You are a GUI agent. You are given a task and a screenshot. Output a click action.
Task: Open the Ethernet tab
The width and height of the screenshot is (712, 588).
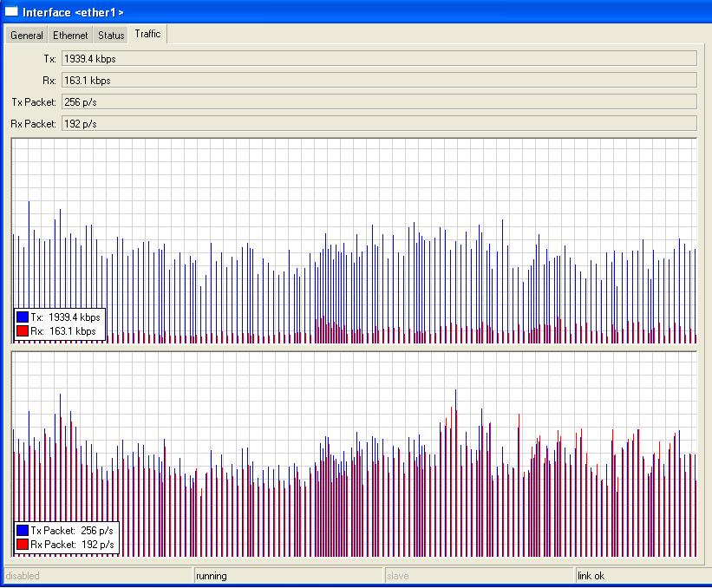[70, 36]
